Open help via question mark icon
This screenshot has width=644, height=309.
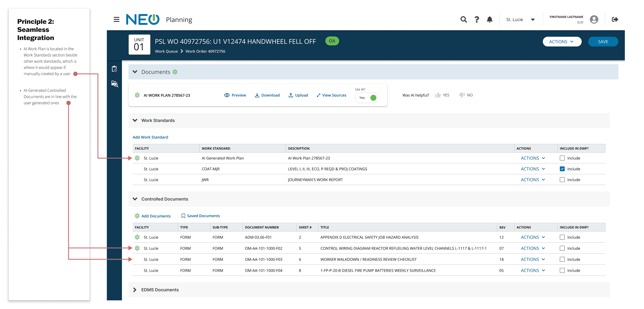point(477,19)
